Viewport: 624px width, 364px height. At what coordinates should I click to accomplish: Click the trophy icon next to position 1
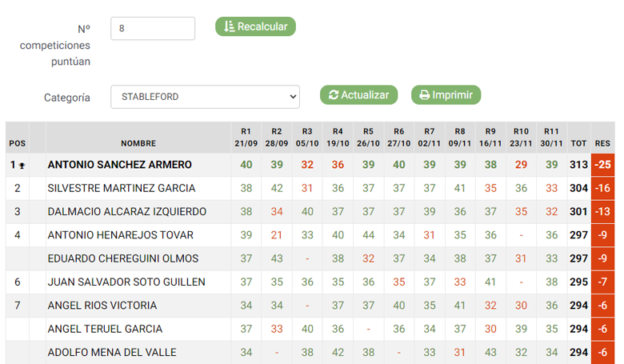(22, 166)
